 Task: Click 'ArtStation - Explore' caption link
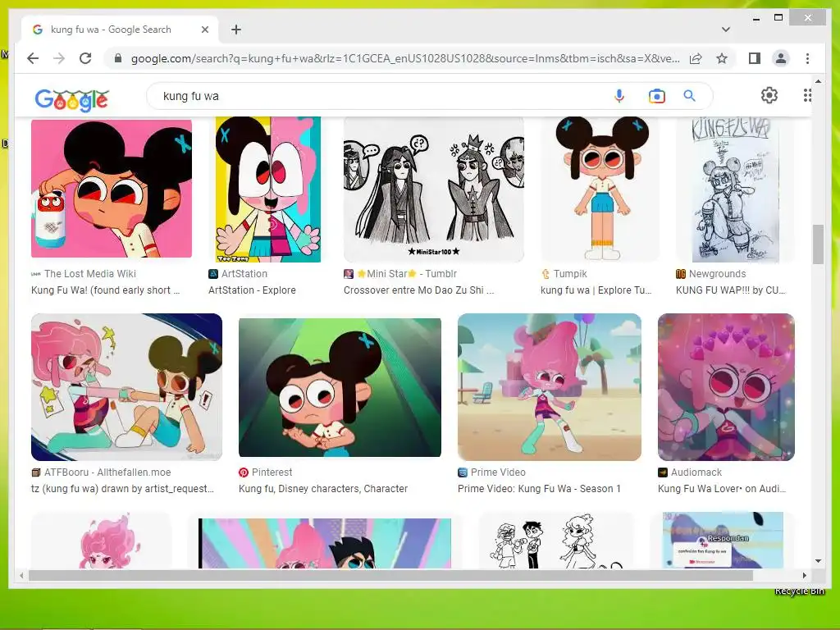[252, 290]
